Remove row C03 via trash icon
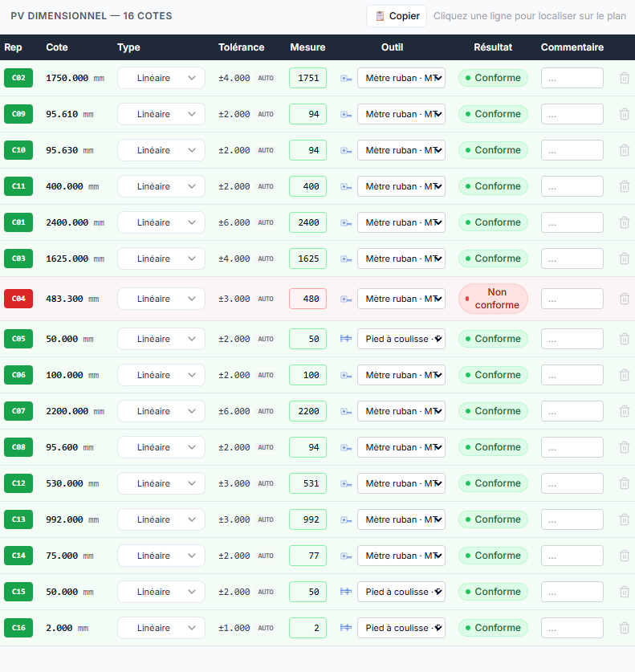Image resolution: width=635 pixels, height=672 pixels. click(x=625, y=259)
